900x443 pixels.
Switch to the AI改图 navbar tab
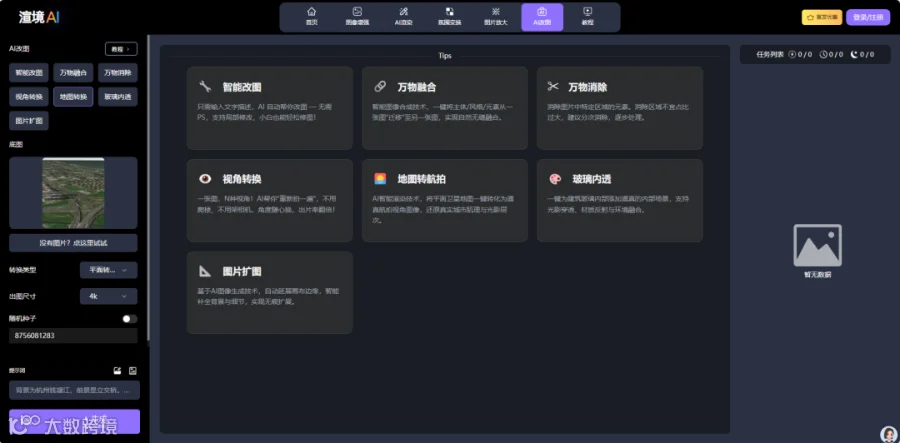542,17
